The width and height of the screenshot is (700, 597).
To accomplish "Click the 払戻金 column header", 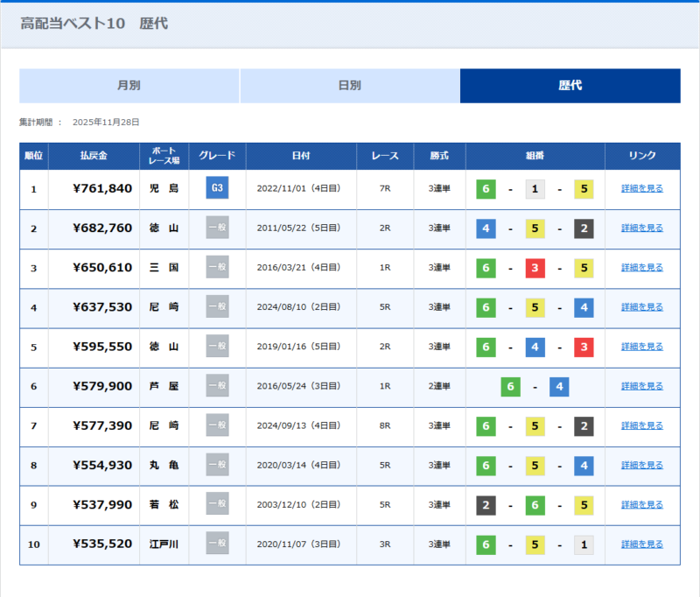I will pyautogui.click(x=94, y=156).
